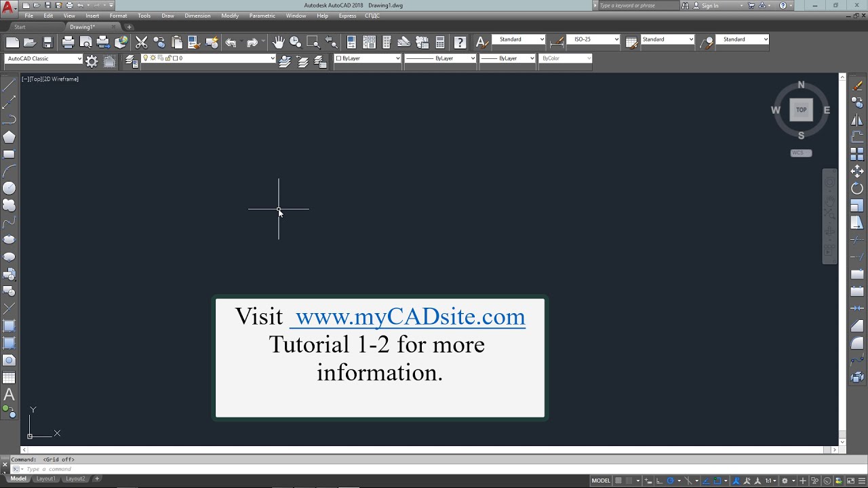868x488 pixels.
Task: Select the Polyline tool
Action: (x=9, y=120)
